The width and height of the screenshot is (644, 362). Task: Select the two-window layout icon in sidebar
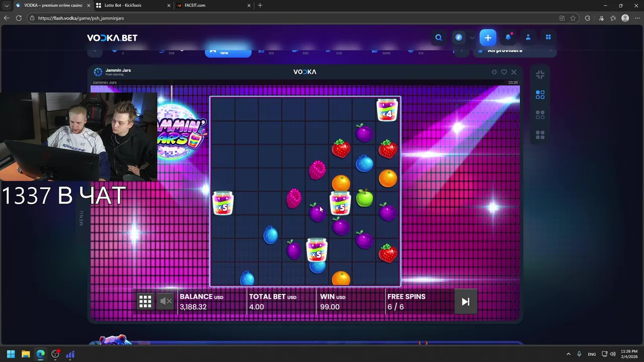pos(540,115)
